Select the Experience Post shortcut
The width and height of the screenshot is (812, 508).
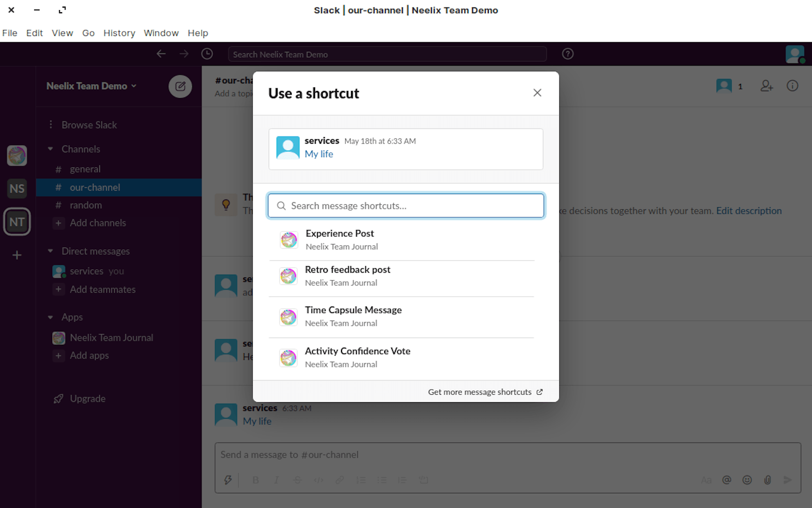[x=401, y=240]
